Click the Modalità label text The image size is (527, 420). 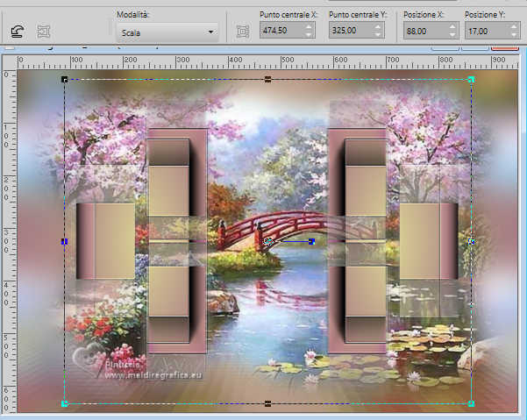[x=132, y=15]
